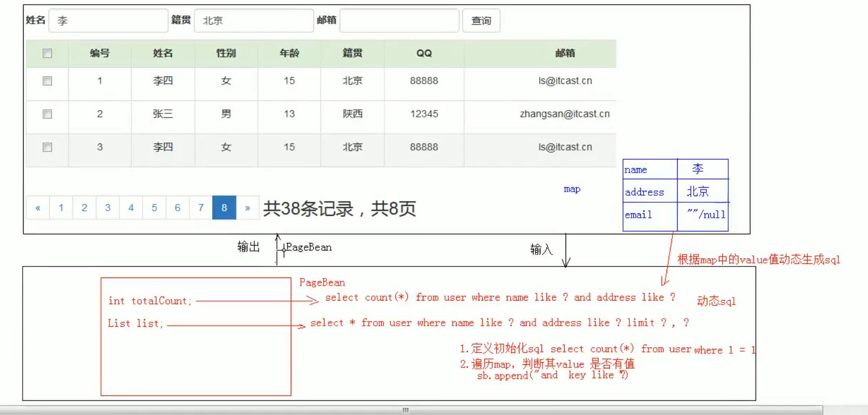Click the 输出 label
The width and height of the screenshot is (868, 415).
click(x=249, y=246)
